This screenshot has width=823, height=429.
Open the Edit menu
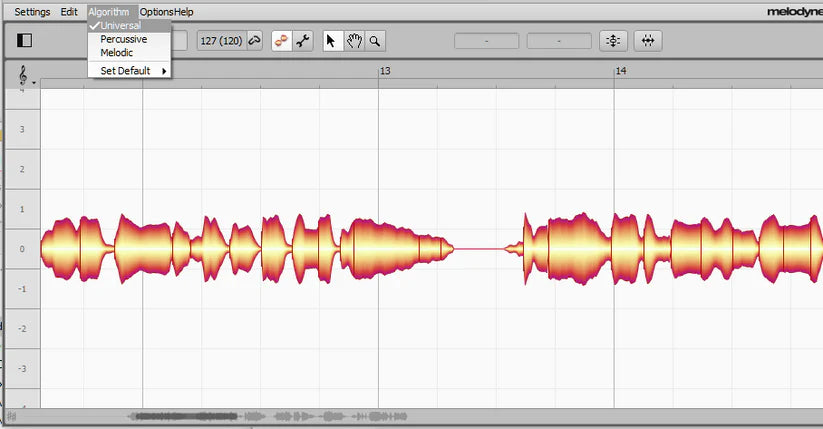(x=69, y=12)
